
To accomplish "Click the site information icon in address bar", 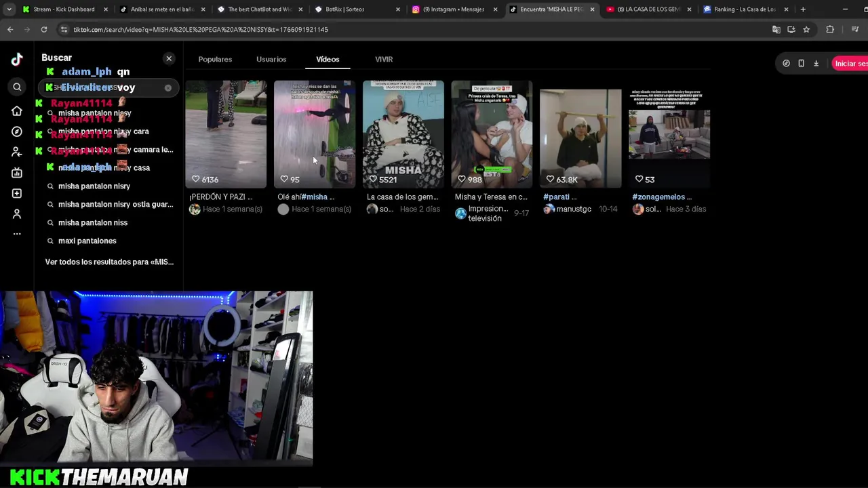I will (64, 29).
